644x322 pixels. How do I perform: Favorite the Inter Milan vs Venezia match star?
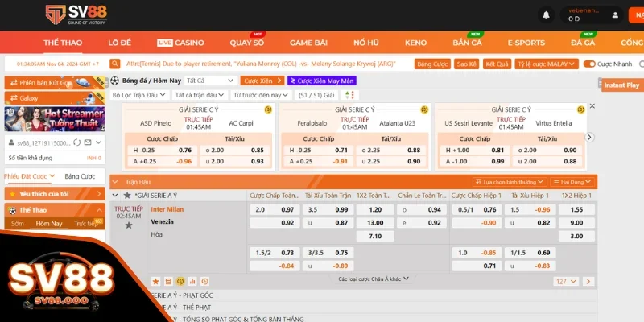[x=129, y=225]
